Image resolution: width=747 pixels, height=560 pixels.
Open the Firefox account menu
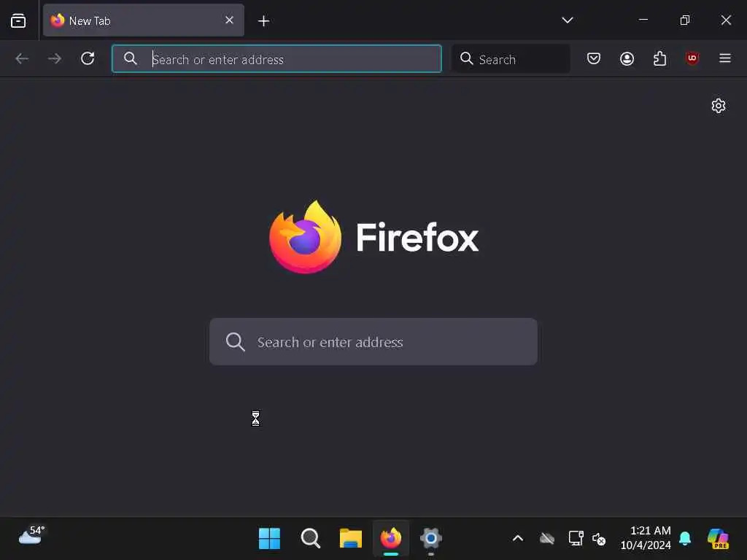tap(627, 58)
